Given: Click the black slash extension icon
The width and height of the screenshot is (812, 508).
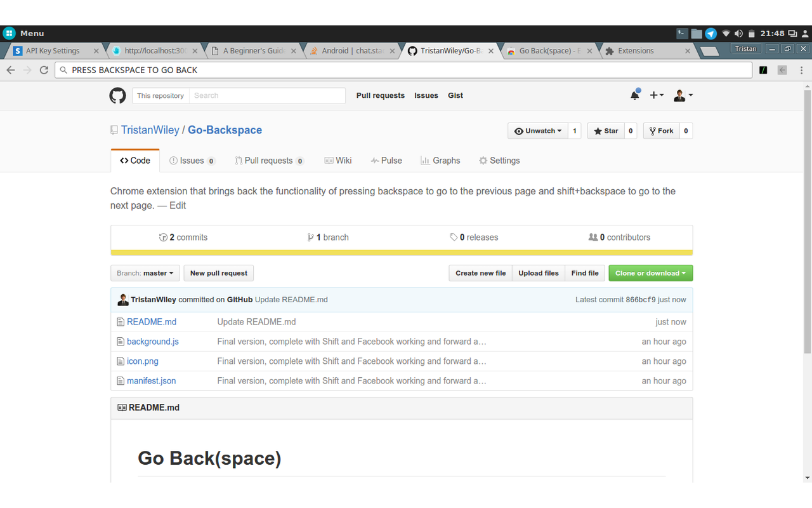Looking at the screenshot, I should click(x=763, y=70).
